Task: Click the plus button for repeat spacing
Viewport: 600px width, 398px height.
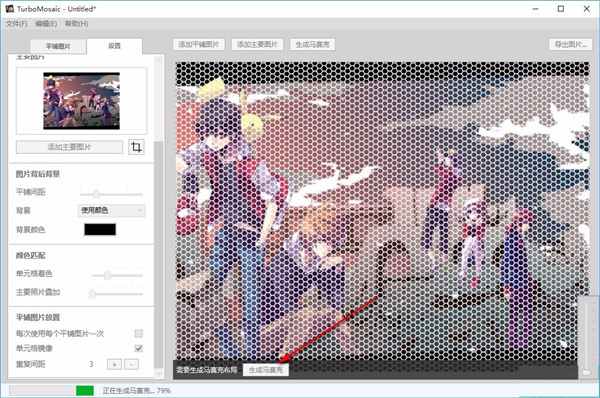Action: 114,364
